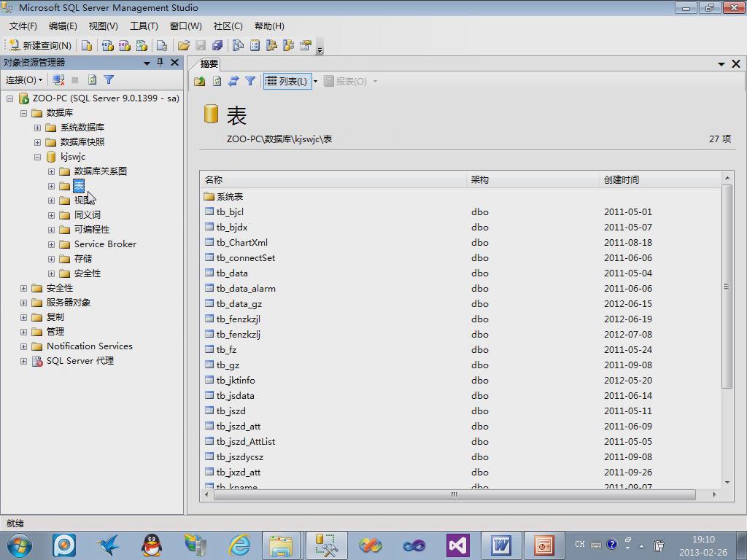Select the tb_ChartXml table row

461,242
